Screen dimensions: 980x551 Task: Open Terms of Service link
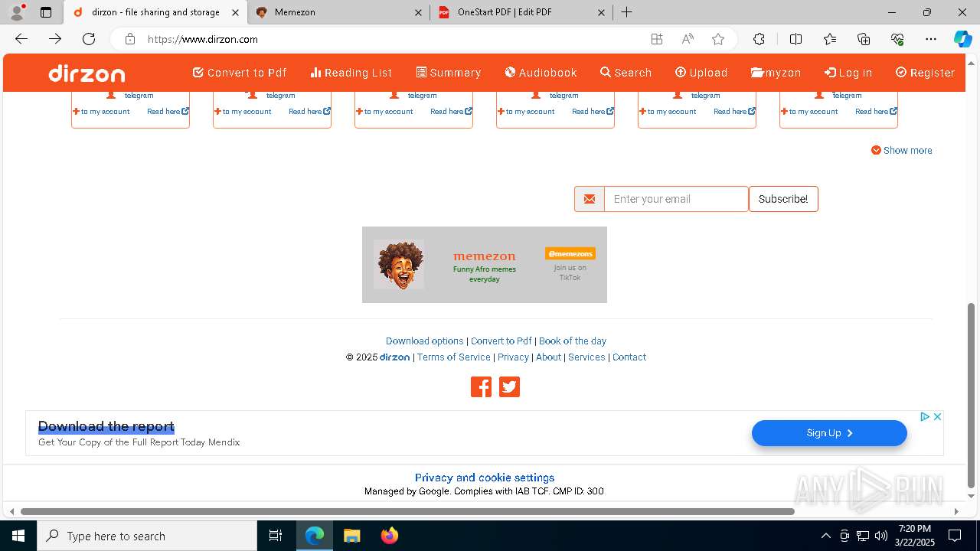coord(454,357)
